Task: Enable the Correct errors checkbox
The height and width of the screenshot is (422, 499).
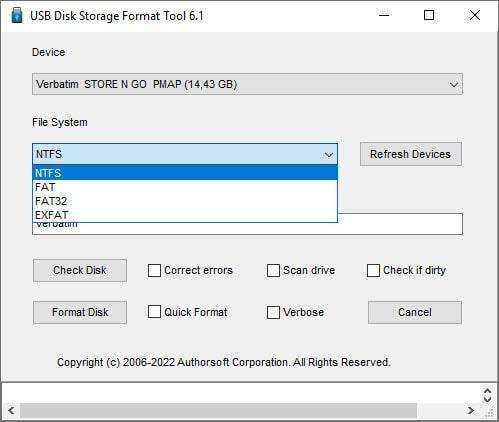Action: pos(154,270)
